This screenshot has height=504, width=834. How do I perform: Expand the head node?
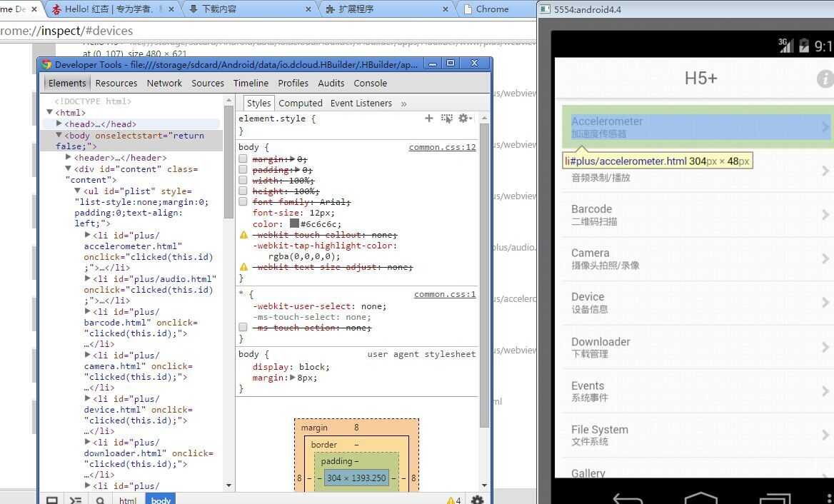59,124
